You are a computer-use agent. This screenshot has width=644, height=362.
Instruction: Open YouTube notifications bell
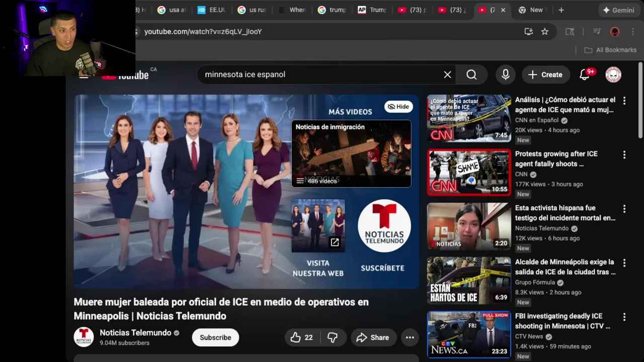click(x=585, y=74)
